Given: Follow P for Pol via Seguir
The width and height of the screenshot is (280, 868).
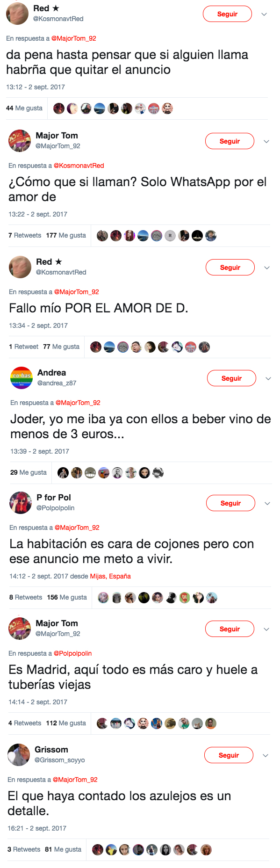Looking at the screenshot, I should tap(230, 503).
